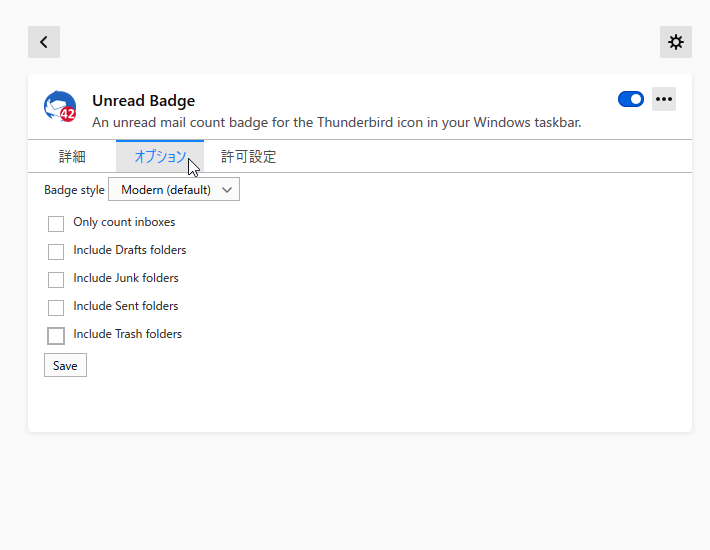The width and height of the screenshot is (710, 550).
Task: Check the Include Sent folders box
Action: 56,308
